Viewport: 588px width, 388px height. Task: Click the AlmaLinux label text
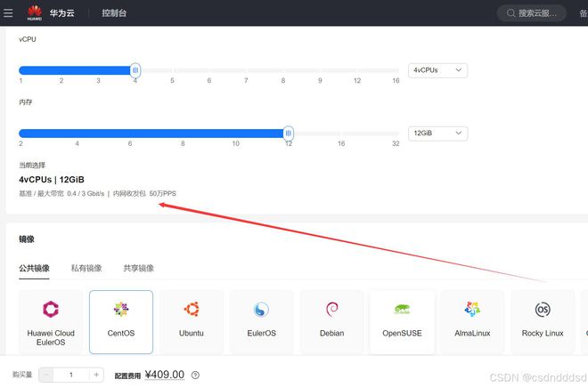[x=472, y=333]
